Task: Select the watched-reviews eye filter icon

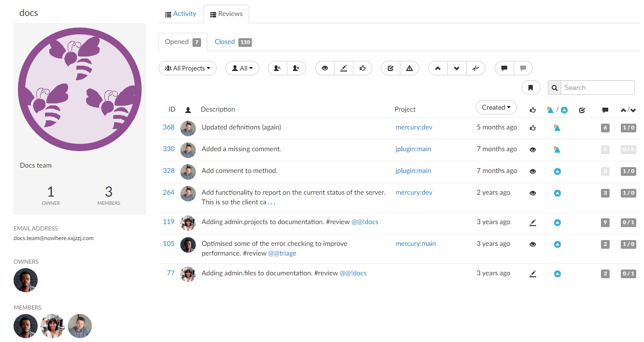Action: pyautogui.click(x=324, y=68)
